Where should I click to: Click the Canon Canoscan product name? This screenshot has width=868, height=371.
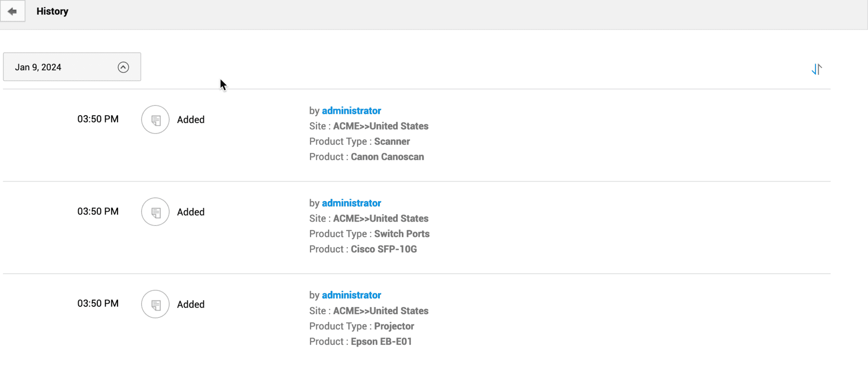387,157
